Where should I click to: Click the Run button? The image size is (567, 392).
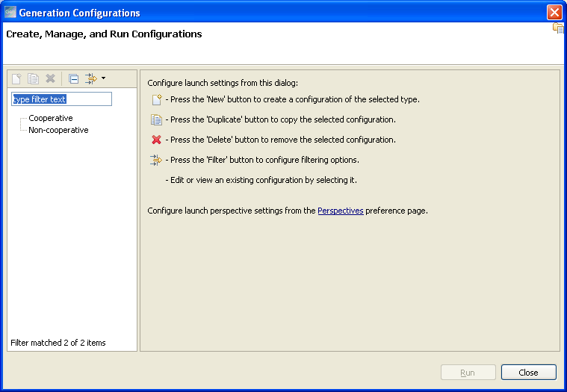click(468, 373)
